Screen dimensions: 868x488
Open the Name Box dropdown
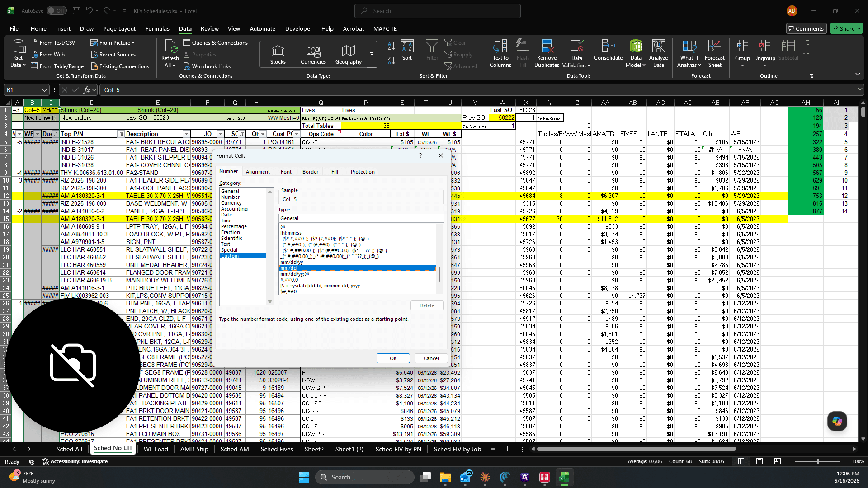44,90
